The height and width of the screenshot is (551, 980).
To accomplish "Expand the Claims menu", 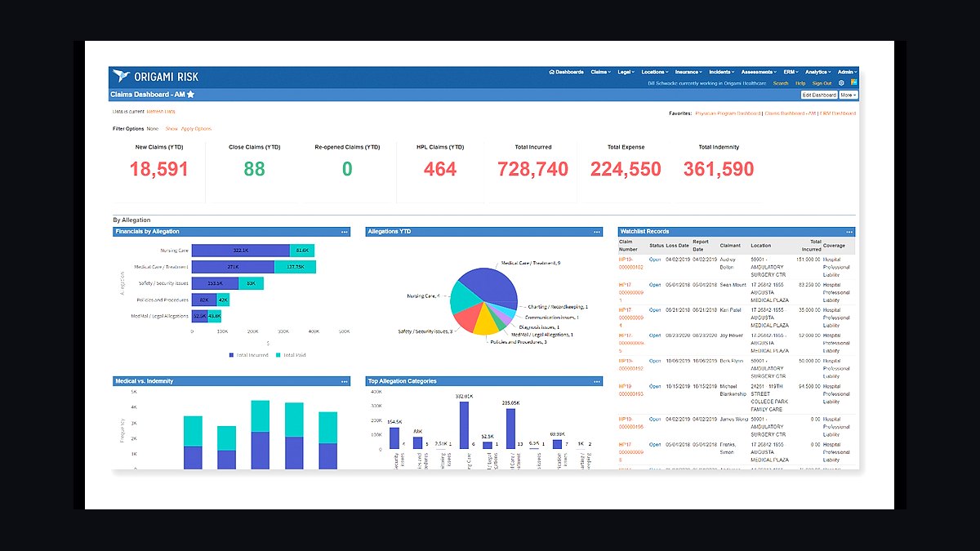I will (600, 72).
